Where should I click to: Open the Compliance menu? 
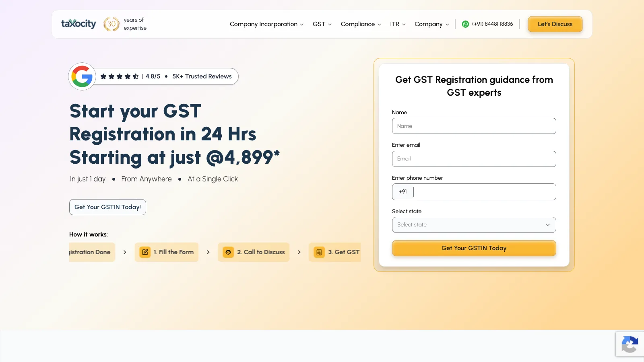[361, 24]
